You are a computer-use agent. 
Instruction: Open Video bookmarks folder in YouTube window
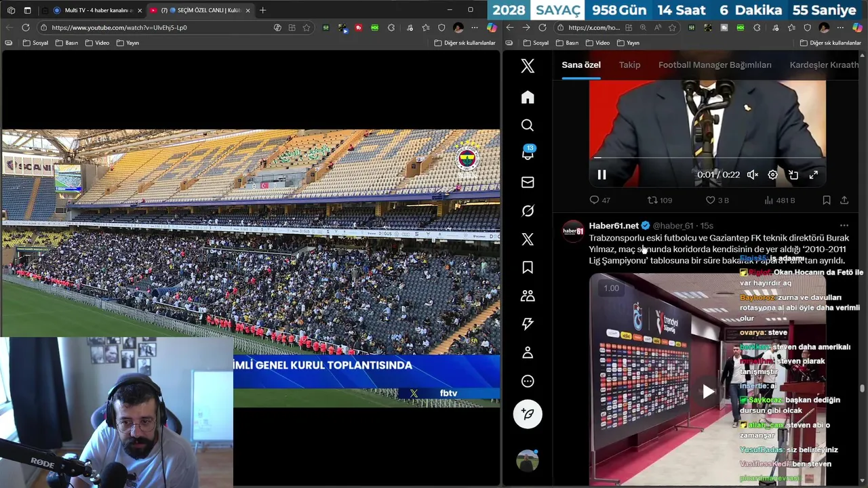(x=97, y=43)
